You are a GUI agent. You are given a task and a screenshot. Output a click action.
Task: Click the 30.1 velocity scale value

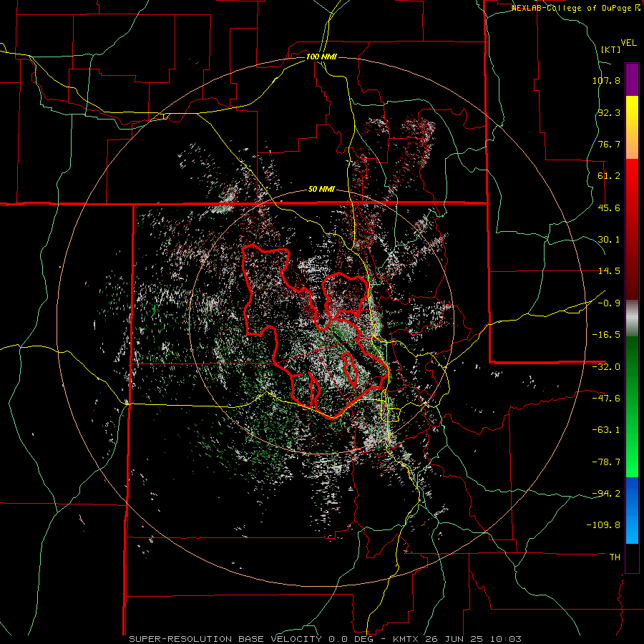tap(609, 240)
